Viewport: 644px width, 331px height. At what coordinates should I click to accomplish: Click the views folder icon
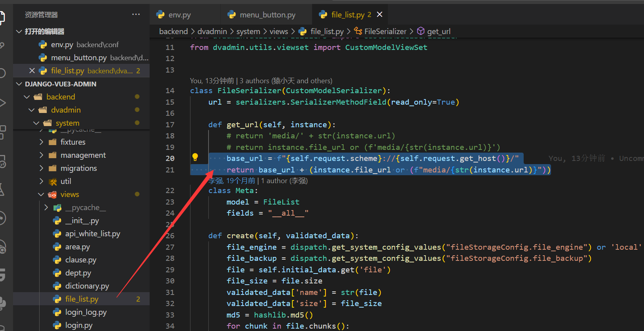[52, 194]
